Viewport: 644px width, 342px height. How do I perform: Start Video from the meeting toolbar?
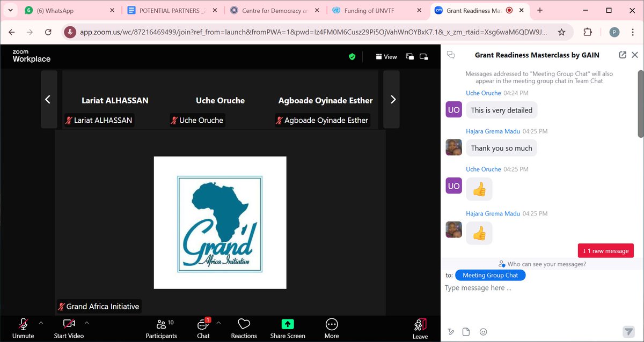(x=69, y=328)
